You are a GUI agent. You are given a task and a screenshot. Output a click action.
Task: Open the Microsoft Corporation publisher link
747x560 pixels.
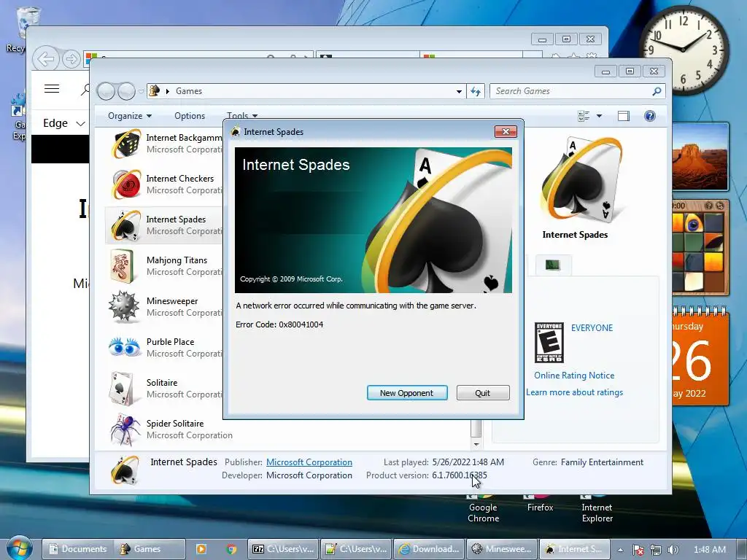pos(309,462)
